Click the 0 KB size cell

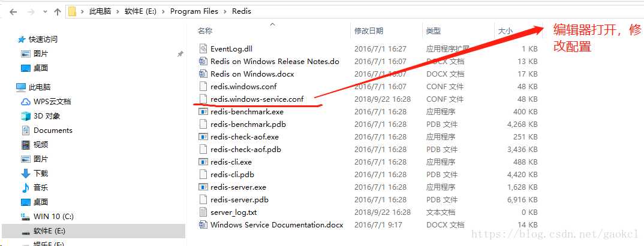click(x=529, y=212)
